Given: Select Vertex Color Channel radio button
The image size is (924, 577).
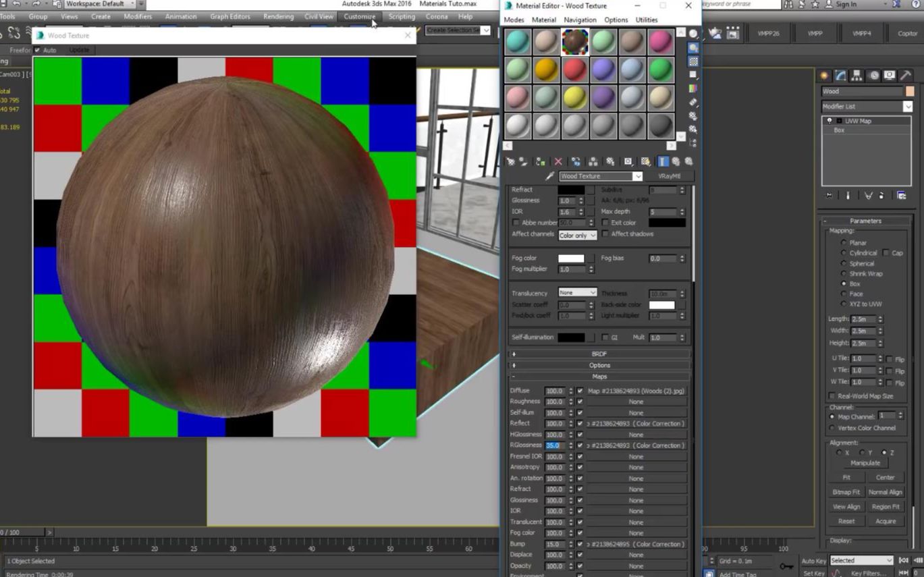Looking at the screenshot, I should (832, 428).
